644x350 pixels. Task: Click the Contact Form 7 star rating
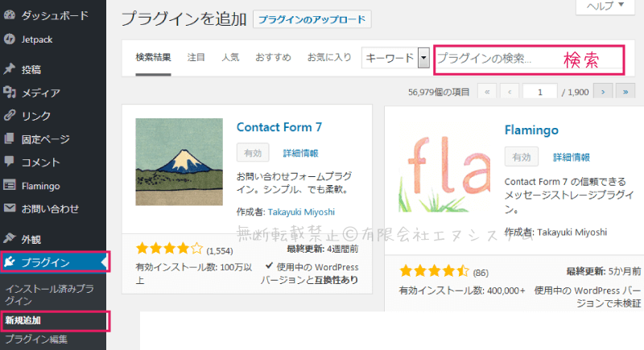pos(169,249)
